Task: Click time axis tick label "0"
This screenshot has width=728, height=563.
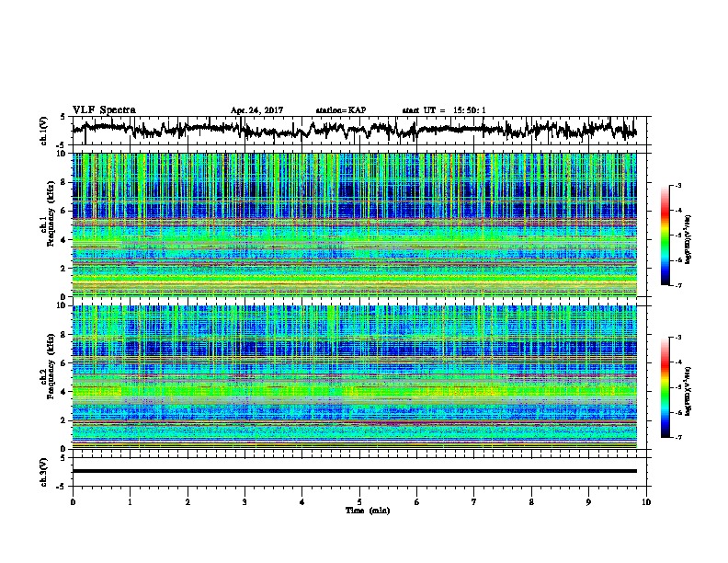Action: 73,502
